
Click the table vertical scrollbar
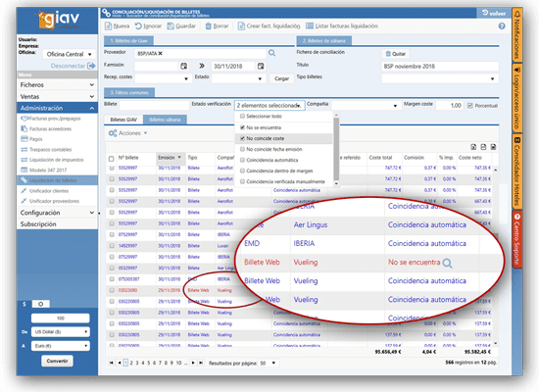coord(495,256)
